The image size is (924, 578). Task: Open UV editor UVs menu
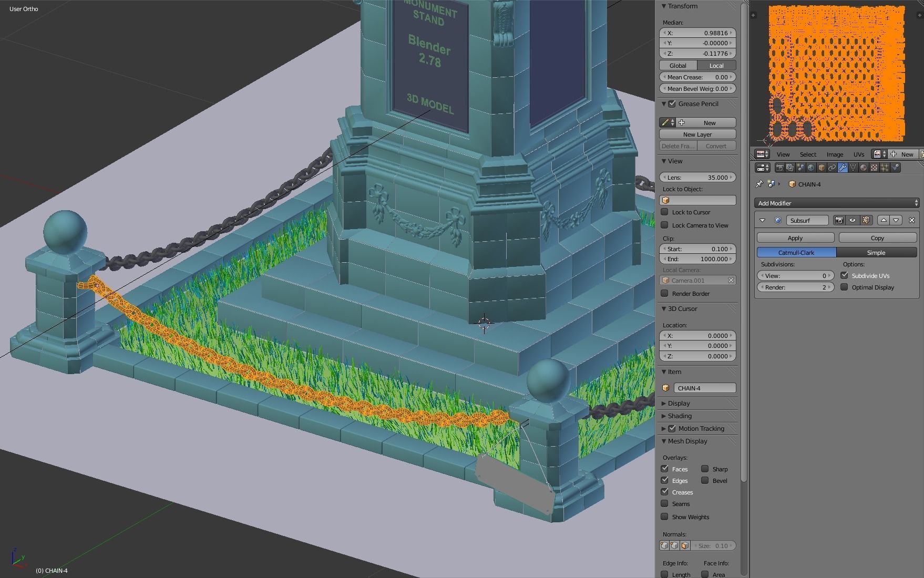click(859, 154)
